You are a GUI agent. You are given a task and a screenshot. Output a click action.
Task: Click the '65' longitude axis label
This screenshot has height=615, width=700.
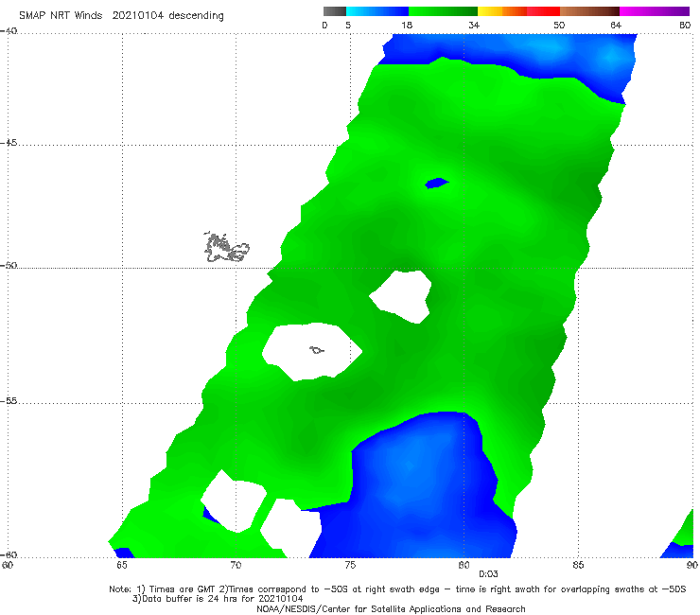pyautogui.click(x=122, y=566)
